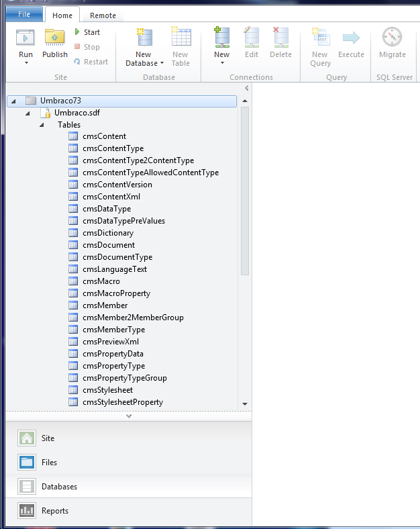Image resolution: width=420 pixels, height=529 pixels.
Task: Collapse the Umbraco.sdf database node
Action: tap(28, 113)
